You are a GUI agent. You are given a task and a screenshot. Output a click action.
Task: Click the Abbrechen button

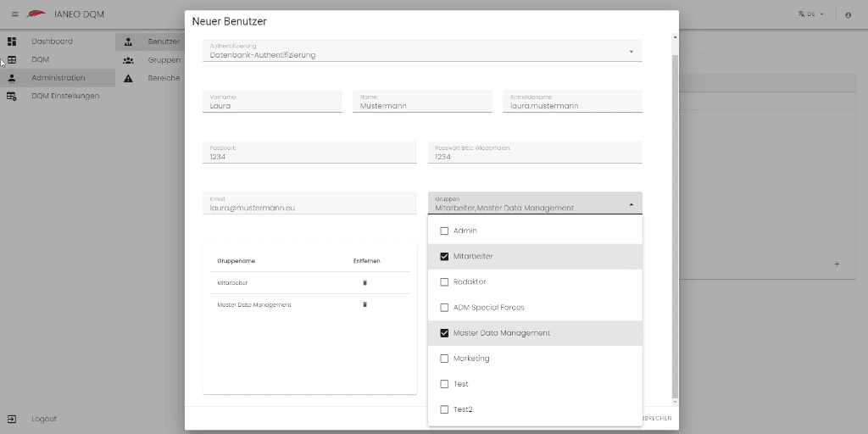(x=657, y=418)
